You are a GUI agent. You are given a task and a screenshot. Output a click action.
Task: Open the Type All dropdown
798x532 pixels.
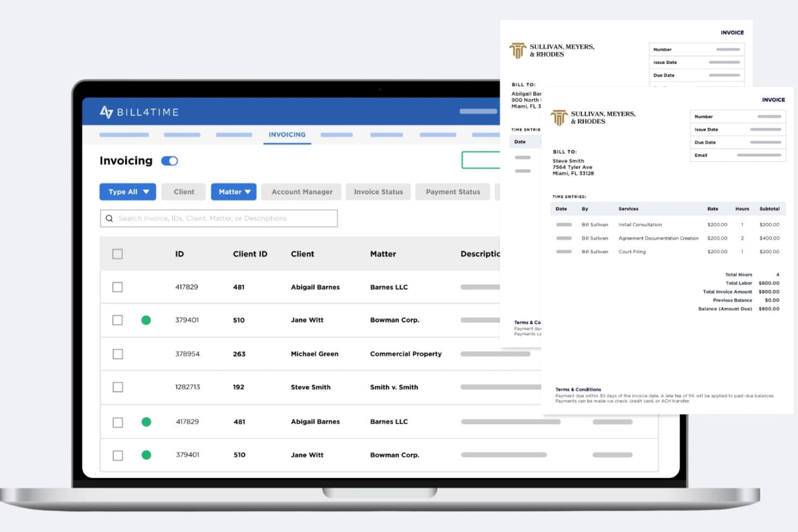coord(127,191)
